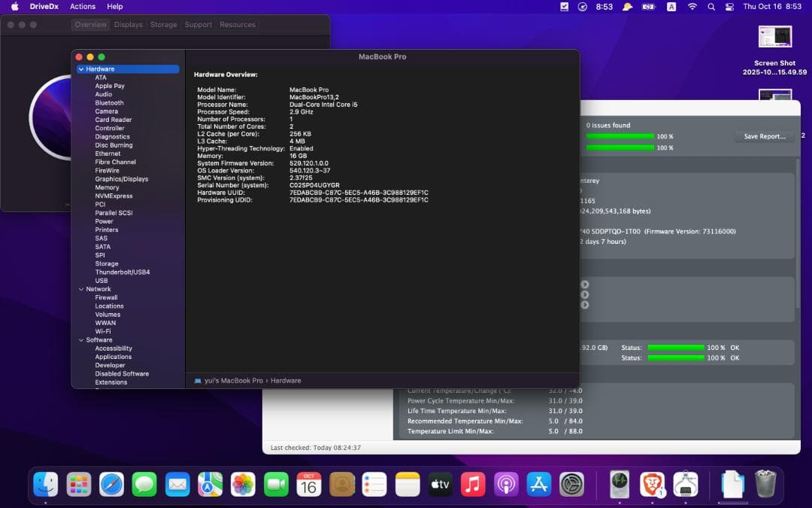This screenshot has height=508, width=812.
Task: Click the battery status icon in the menu bar
Action: click(648, 6)
